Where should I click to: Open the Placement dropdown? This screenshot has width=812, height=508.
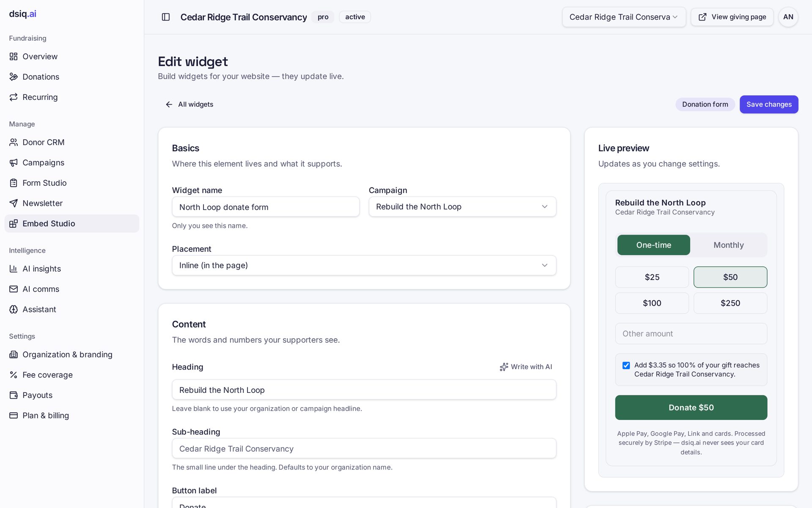(364, 265)
